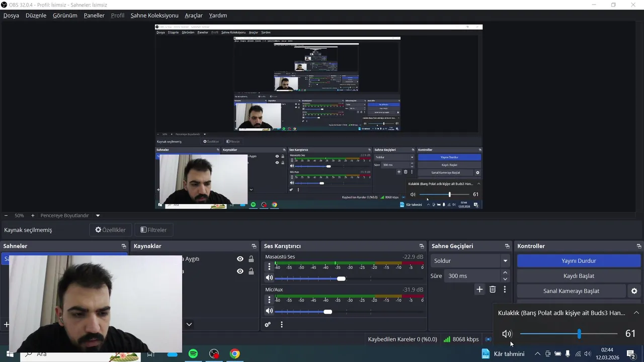
Task: Add a new scene transition with plus icon
Action: click(479, 289)
